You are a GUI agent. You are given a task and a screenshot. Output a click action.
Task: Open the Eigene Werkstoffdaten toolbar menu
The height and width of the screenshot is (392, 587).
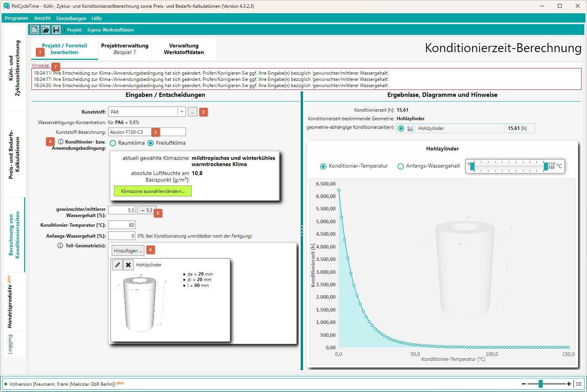(110, 30)
